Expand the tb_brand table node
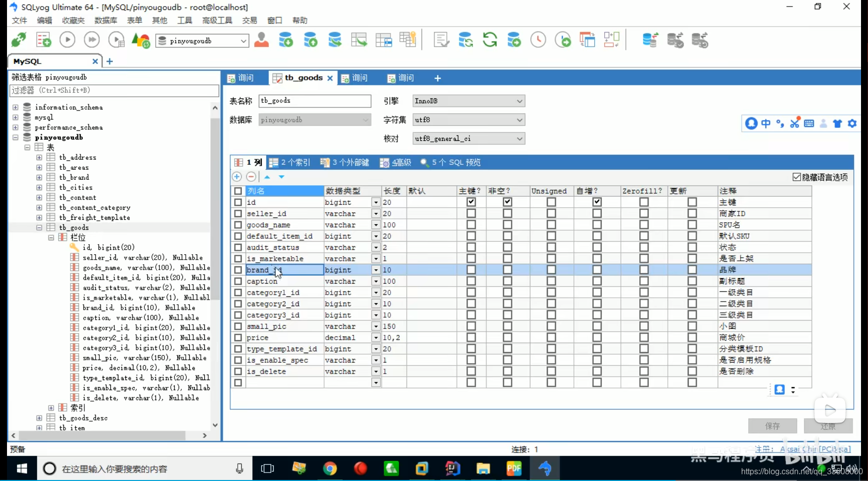 coord(39,177)
